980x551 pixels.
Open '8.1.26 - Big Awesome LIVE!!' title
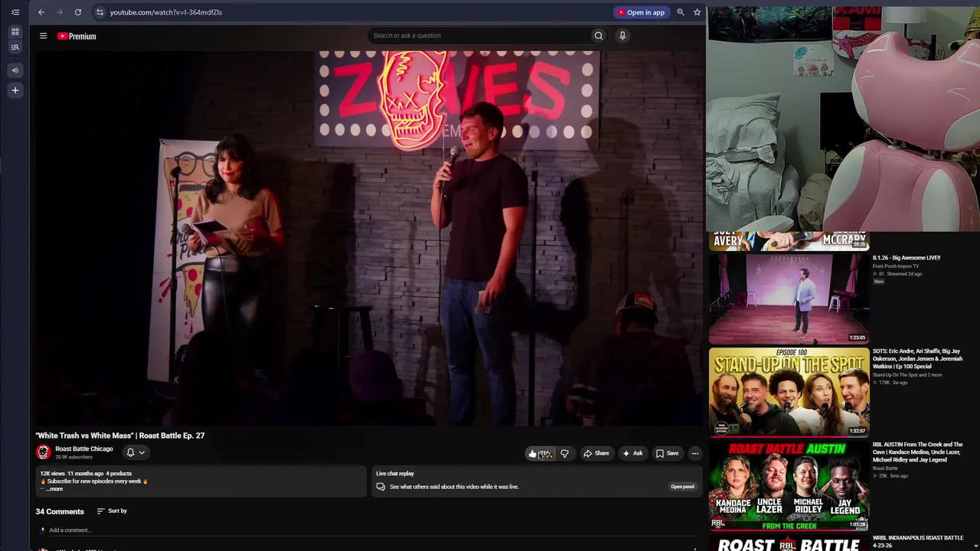click(906, 258)
